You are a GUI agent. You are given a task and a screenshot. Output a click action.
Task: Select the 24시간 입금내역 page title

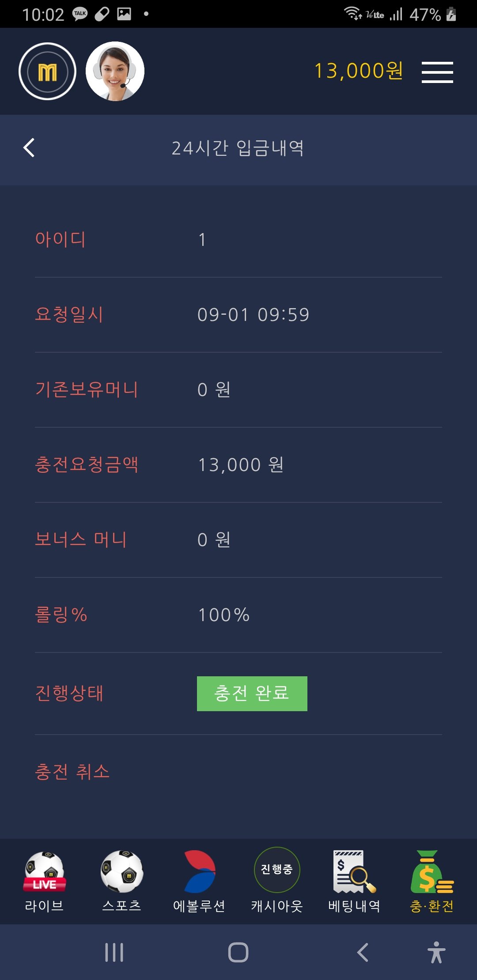[238, 148]
